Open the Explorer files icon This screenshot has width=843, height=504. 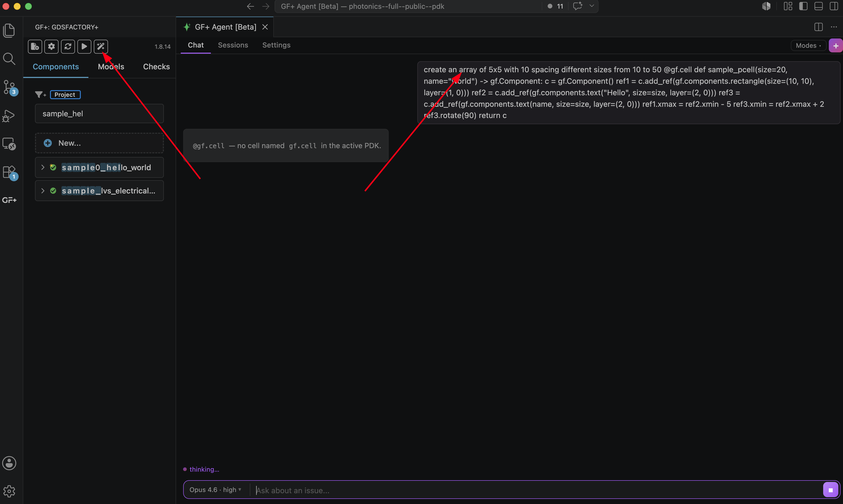pyautogui.click(x=9, y=31)
